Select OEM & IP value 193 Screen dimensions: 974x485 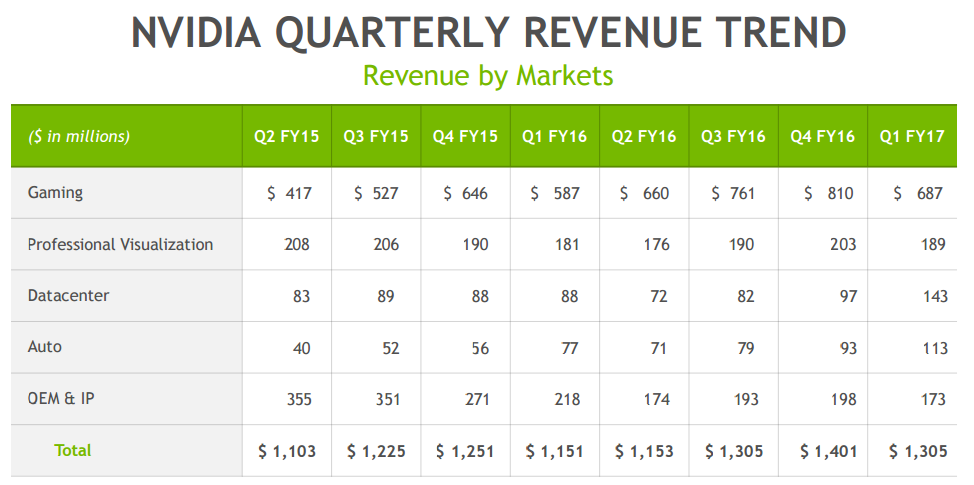tap(745, 399)
